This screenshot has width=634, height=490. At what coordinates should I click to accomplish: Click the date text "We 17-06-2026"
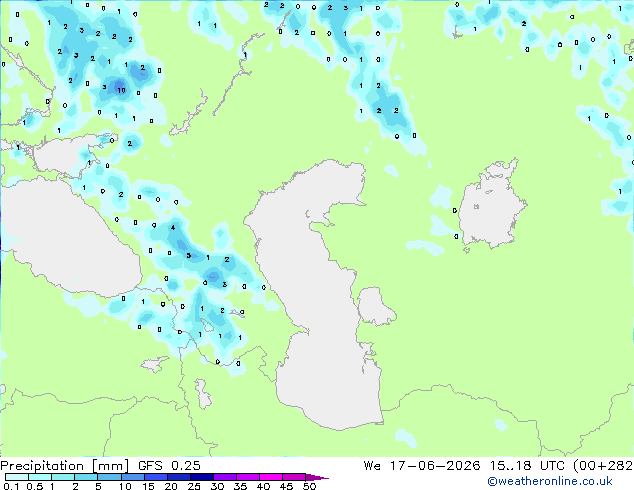click(422, 466)
